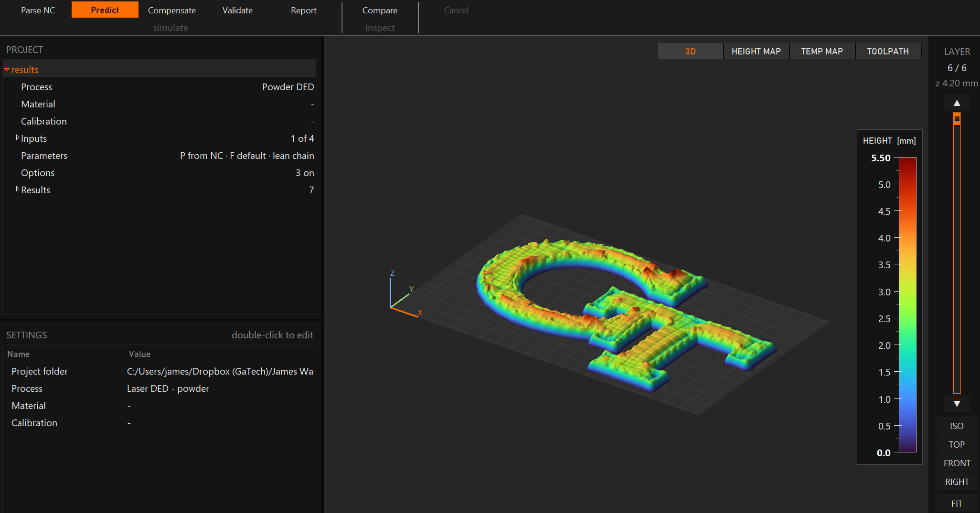Click the Project folder path value
This screenshot has height=513, width=980.
(220, 371)
